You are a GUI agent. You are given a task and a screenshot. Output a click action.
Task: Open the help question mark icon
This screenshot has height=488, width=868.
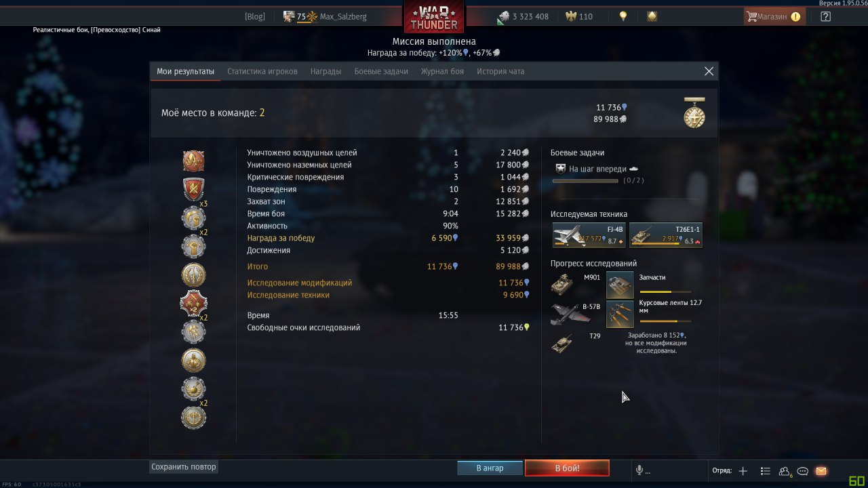click(x=825, y=16)
